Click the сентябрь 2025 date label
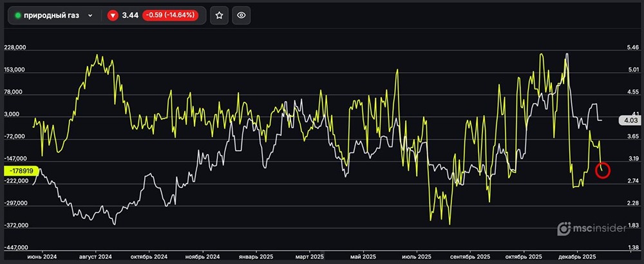The image size is (644, 264). (x=471, y=256)
